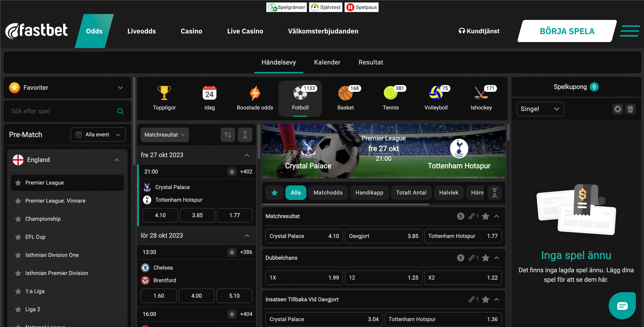Image resolution: width=644 pixels, height=327 pixels.
Task: Open Kundtjänst support link
Action: (x=479, y=31)
